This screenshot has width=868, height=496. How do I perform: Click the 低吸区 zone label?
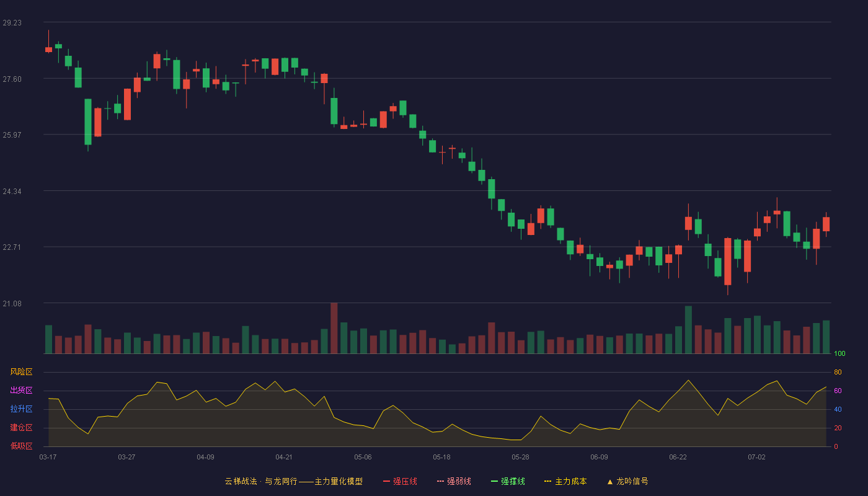[21, 446]
